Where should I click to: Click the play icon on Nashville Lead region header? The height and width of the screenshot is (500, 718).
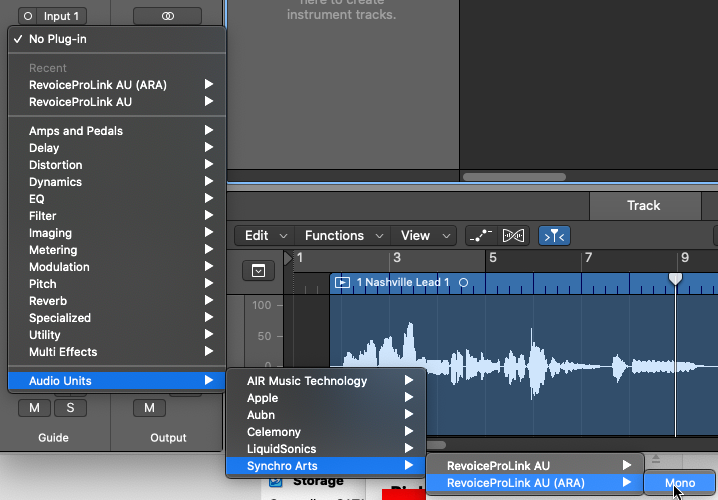(x=343, y=283)
